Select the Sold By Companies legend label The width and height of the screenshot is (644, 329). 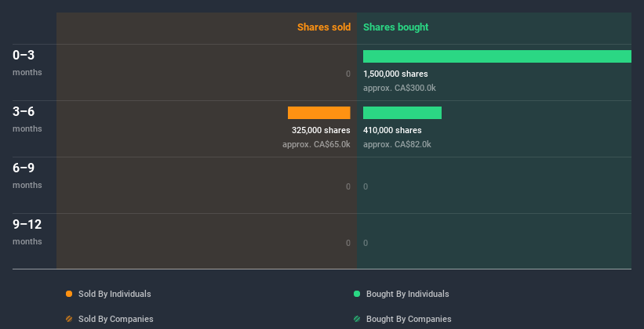point(116,319)
